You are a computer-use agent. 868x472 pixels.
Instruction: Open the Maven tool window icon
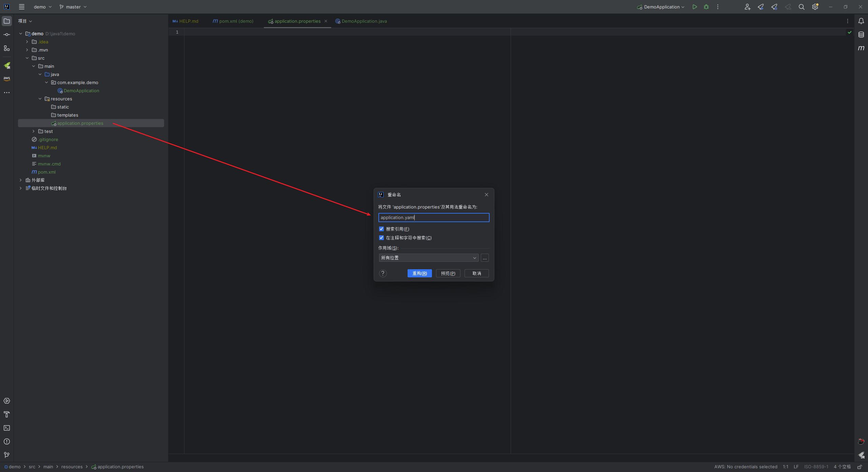point(861,48)
